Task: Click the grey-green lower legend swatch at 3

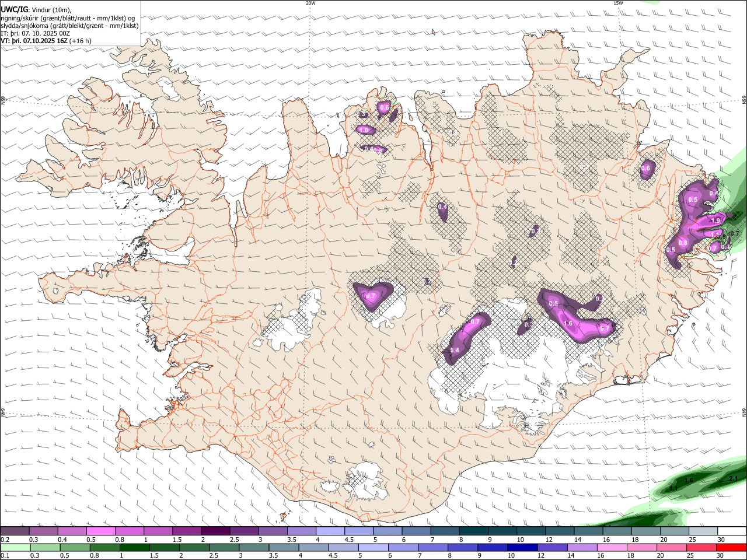Action: pyautogui.click(x=254, y=548)
